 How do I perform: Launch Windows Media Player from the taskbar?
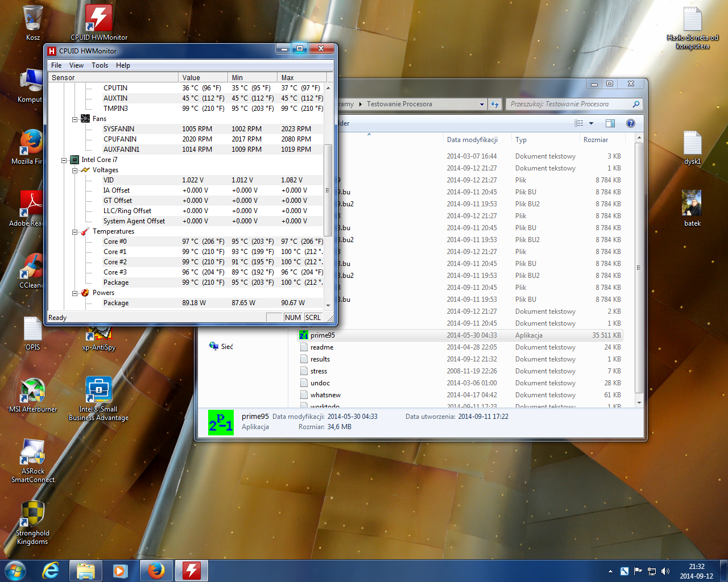coord(120,571)
